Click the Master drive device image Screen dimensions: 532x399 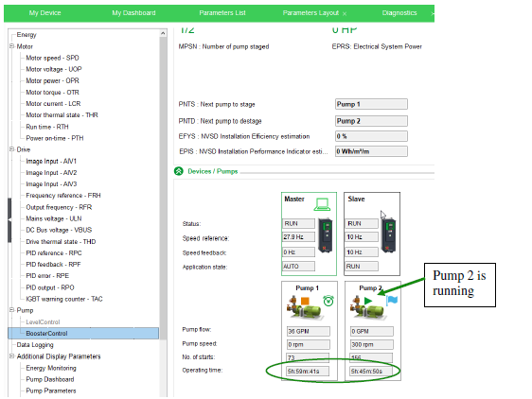click(x=326, y=235)
